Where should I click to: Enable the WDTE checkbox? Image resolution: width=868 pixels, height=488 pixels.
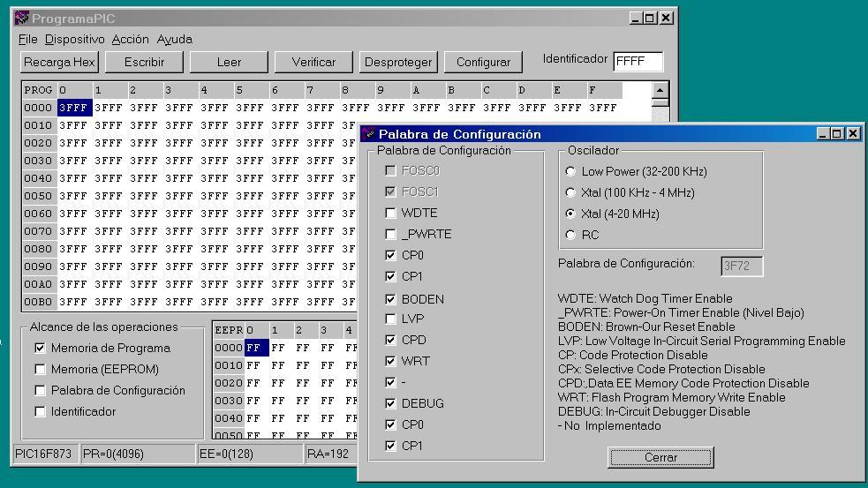pyautogui.click(x=390, y=213)
